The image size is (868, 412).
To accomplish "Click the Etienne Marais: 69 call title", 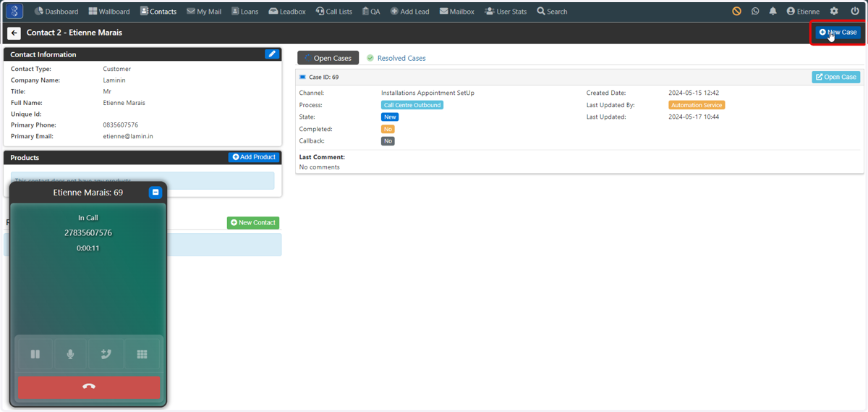I will click(88, 193).
